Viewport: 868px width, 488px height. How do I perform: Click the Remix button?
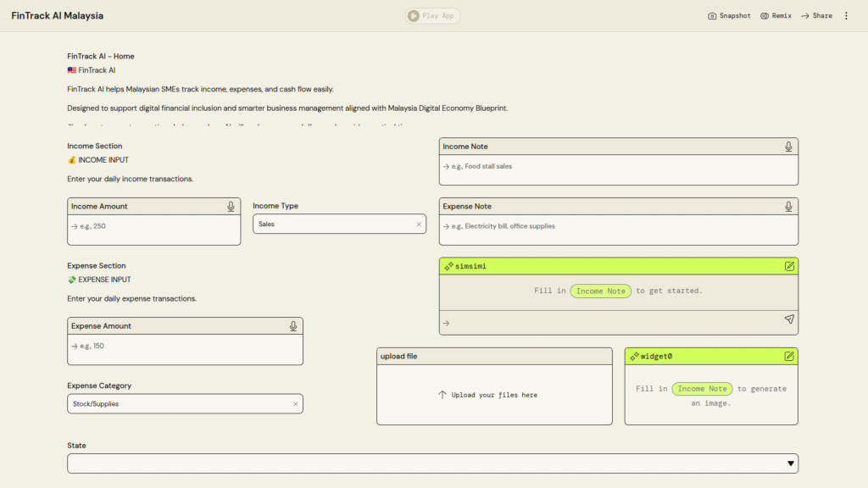(776, 16)
